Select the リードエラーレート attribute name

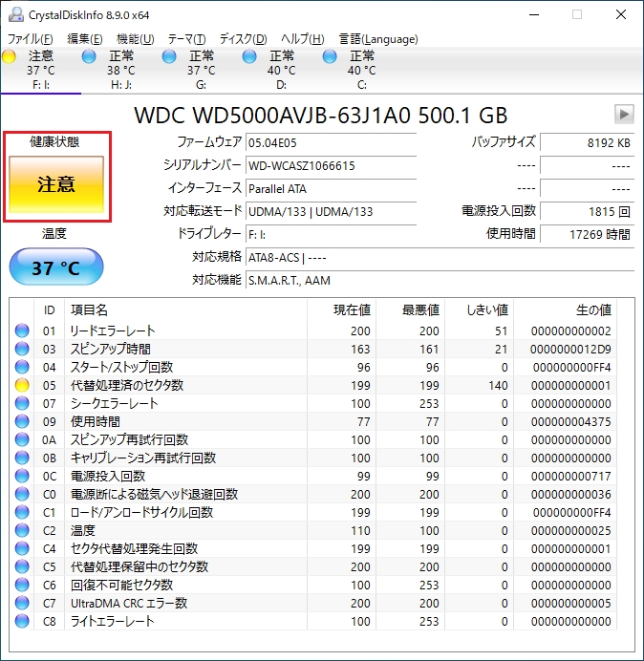(113, 330)
